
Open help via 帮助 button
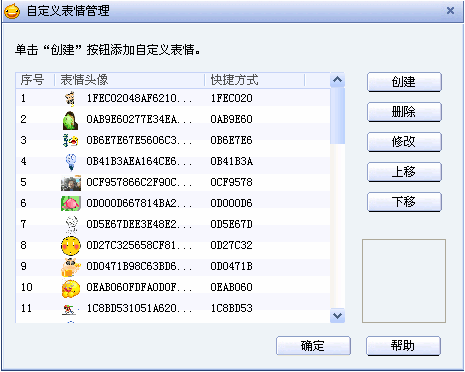[403, 346]
